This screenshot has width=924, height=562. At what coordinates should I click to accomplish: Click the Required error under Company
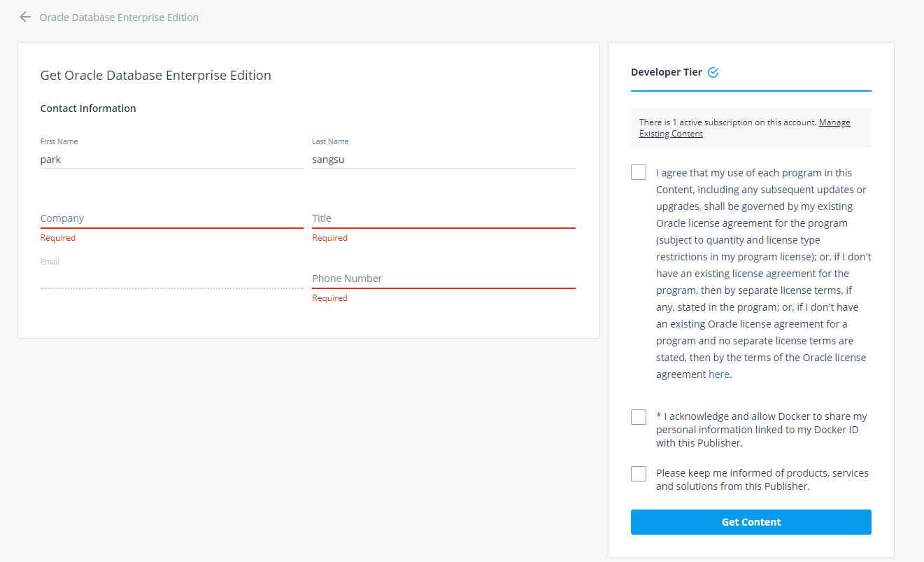tap(58, 238)
